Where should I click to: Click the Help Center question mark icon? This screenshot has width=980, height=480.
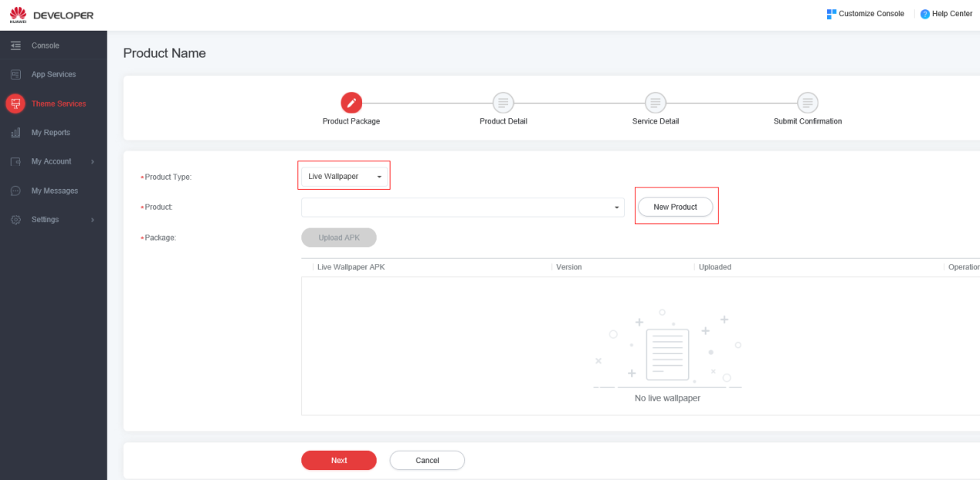(924, 14)
